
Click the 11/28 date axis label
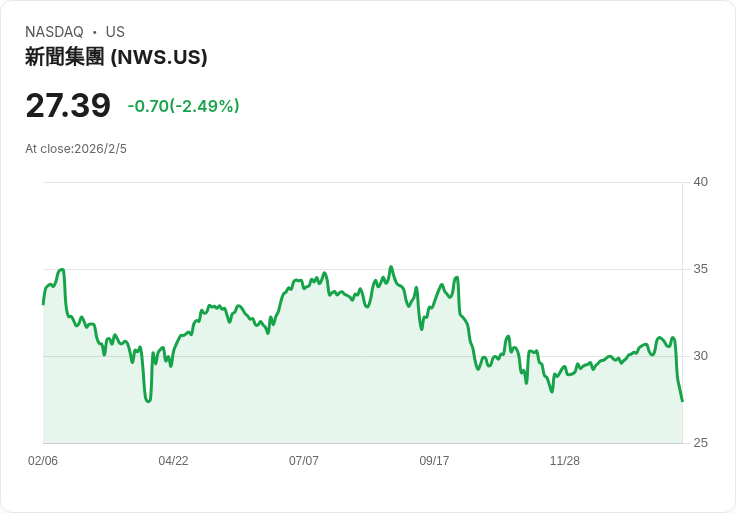565,460
